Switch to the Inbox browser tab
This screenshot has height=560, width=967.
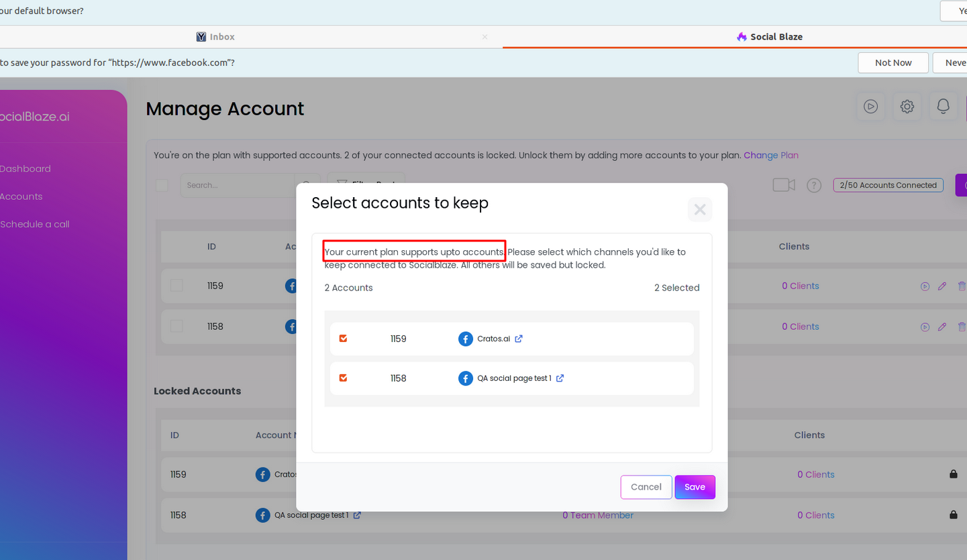(215, 37)
